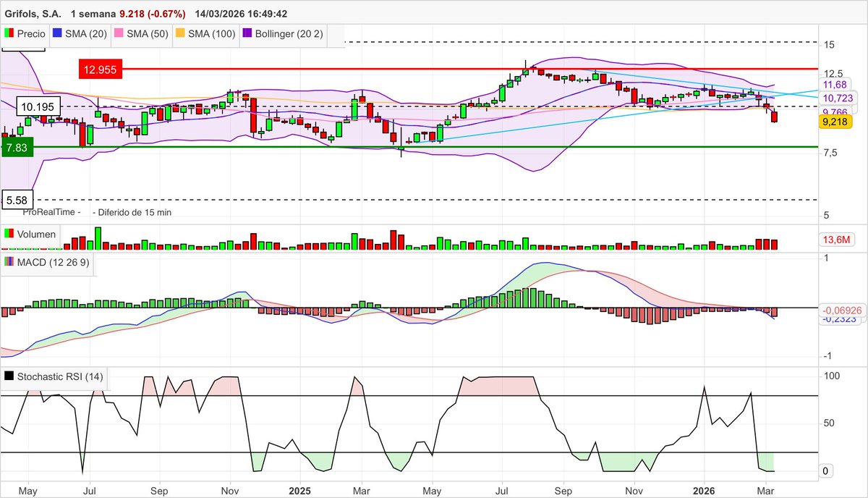
Task: Click the 14/03/2026 16:49:42 timestamp
Action: (x=240, y=14)
